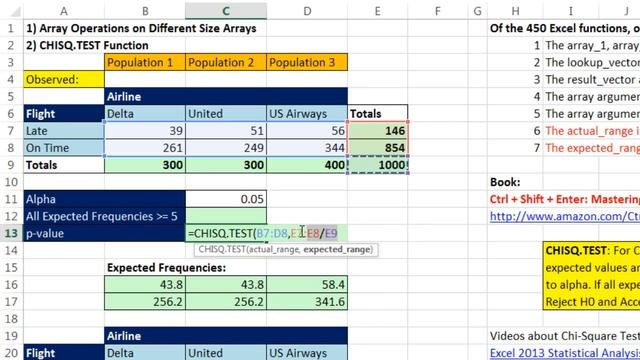The width and height of the screenshot is (640, 360).
Task: Select row 1 header
Action: [11, 28]
